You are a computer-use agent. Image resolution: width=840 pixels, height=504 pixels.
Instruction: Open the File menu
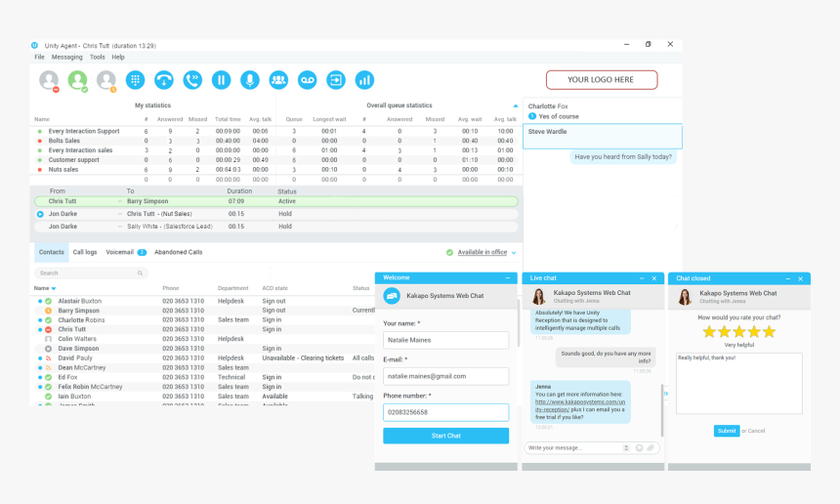(x=40, y=57)
